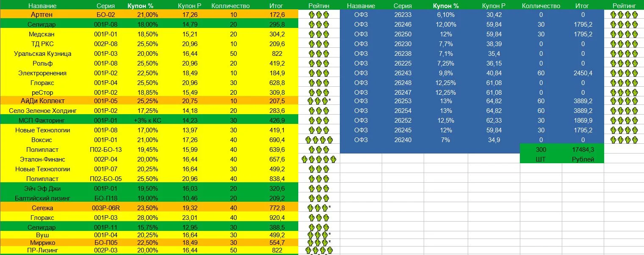This screenshot has width=644, height=255.
Task: Click the '+3% к КС' coupon cell
Action: coord(147,121)
